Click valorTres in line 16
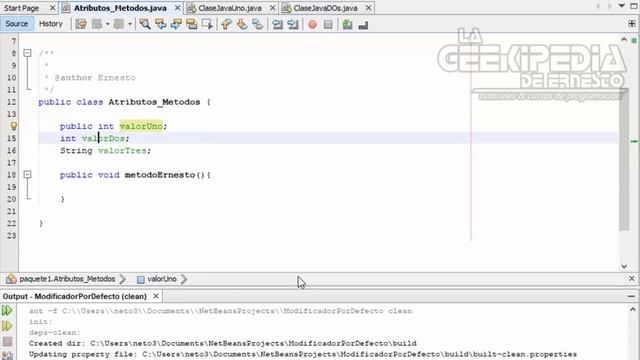Screen dimensions: 640x360 (x=122, y=151)
